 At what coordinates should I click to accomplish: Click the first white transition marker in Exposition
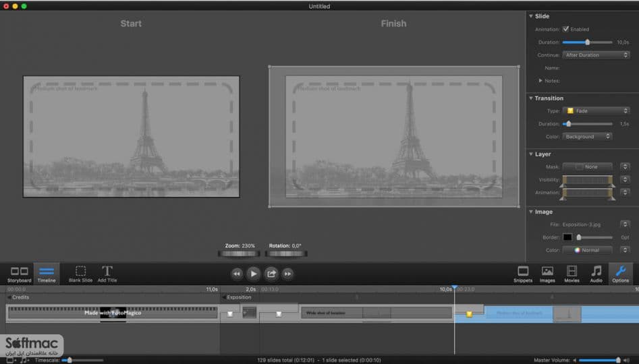(x=230, y=314)
